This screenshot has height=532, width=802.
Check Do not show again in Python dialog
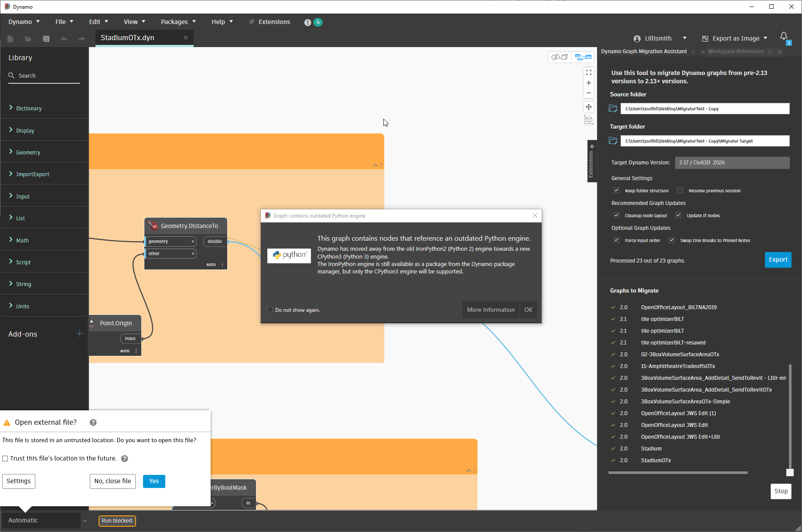click(270, 309)
